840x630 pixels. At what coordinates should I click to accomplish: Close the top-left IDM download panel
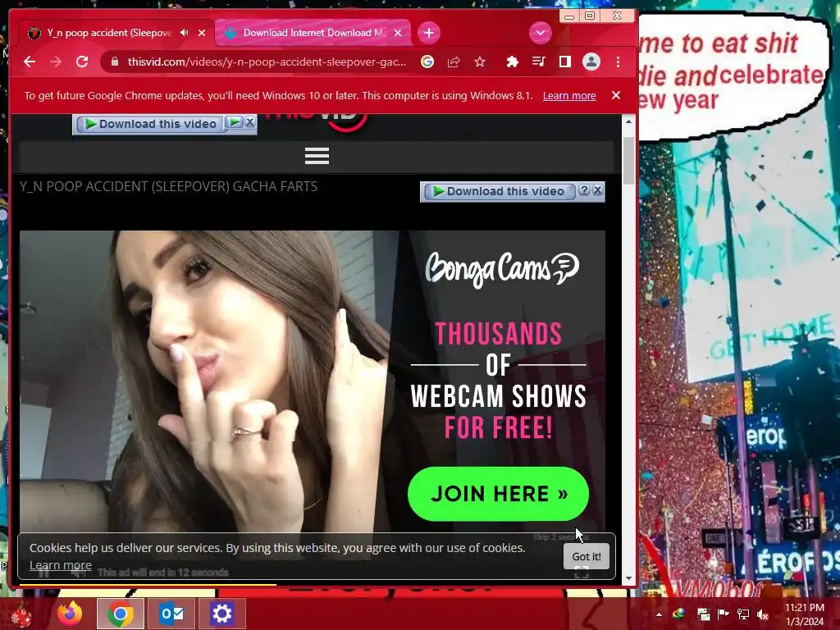(249, 122)
